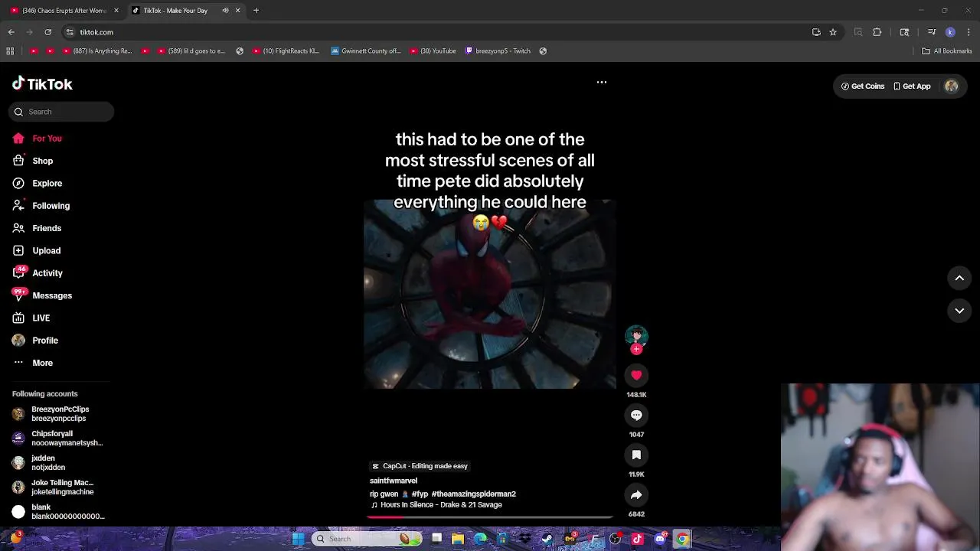Open the All Bookmarks folder
980x551 pixels.
947,51
